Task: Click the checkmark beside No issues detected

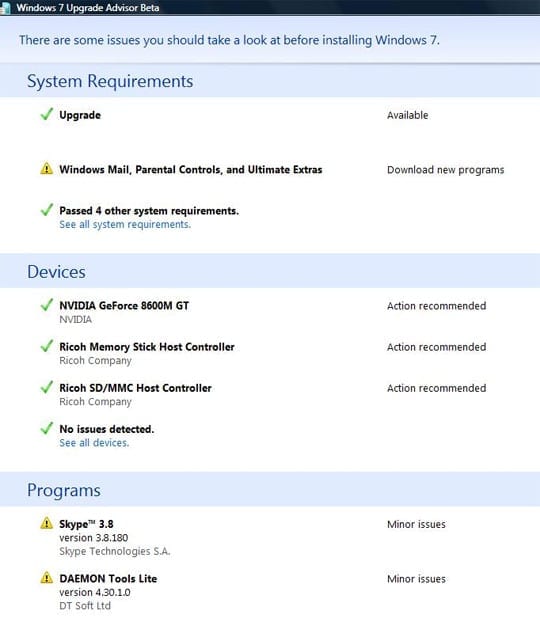Action: [x=46, y=428]
